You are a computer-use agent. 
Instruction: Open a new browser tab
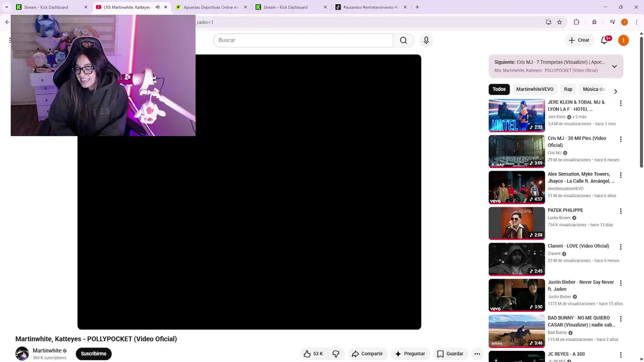417,7
